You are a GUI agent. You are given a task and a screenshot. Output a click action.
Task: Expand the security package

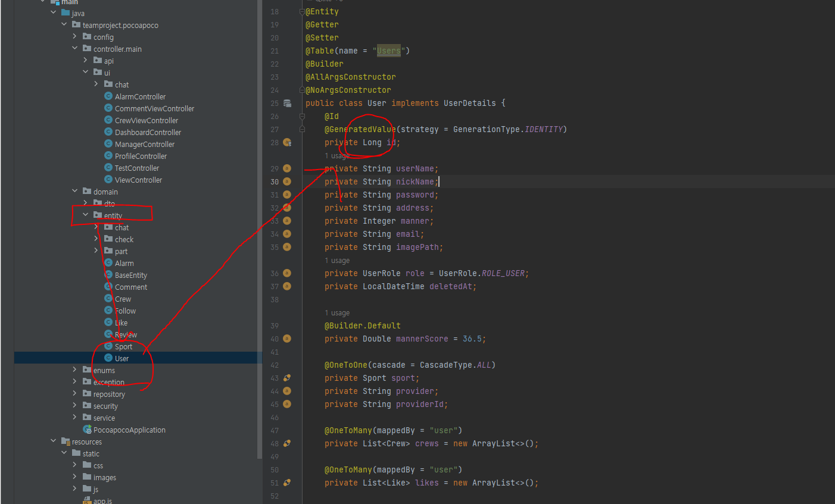coord(75,405)
